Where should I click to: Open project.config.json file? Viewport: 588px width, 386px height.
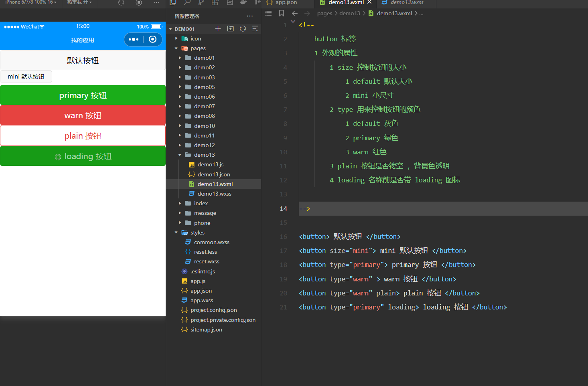click(213, 310)
